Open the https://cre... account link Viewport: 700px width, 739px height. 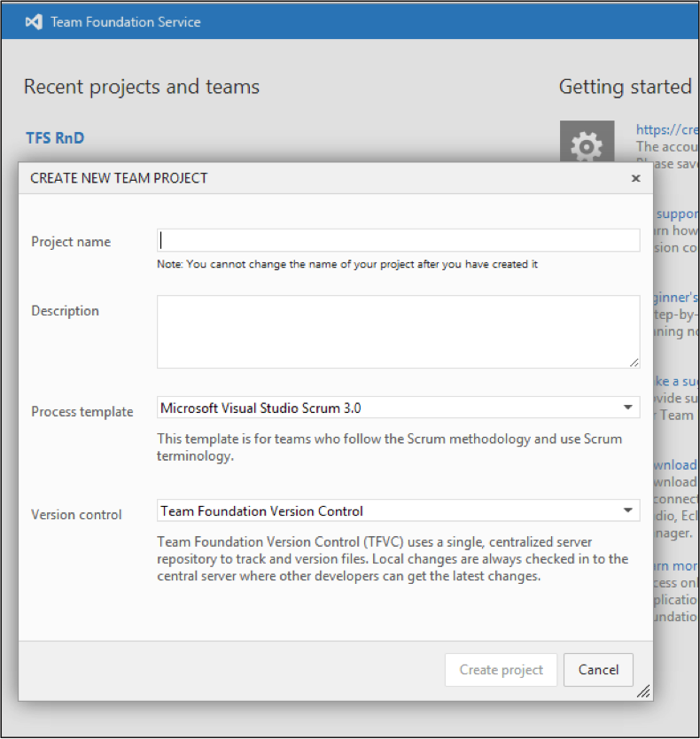[x=666, y=129]
